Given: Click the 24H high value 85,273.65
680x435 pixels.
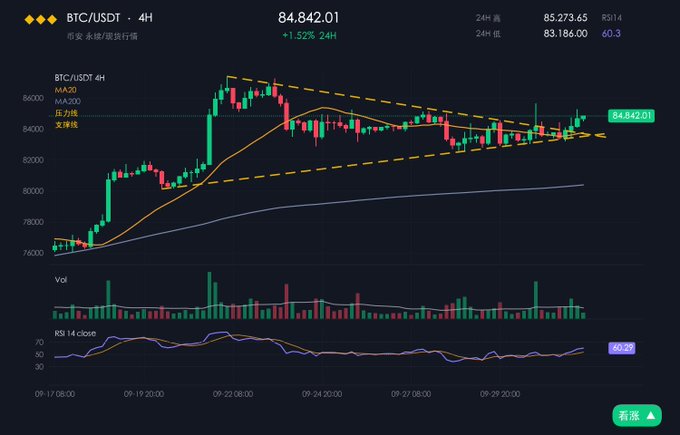Looking at the screenshot, I should pos(566,18).
